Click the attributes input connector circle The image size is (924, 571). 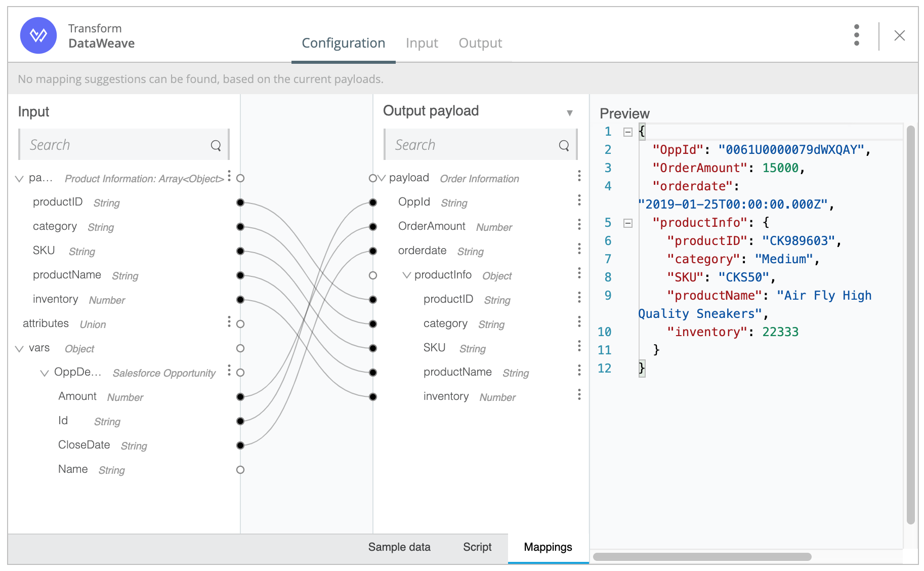point(240,324)
